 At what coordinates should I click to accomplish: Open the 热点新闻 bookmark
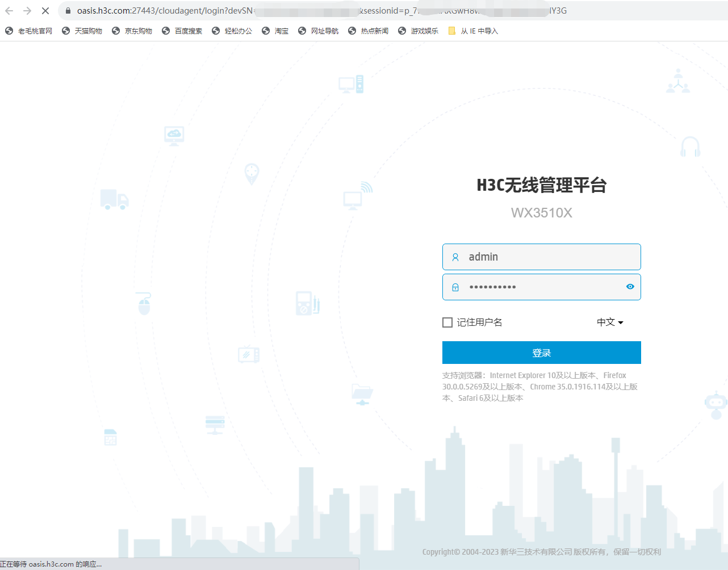point(368,31)
